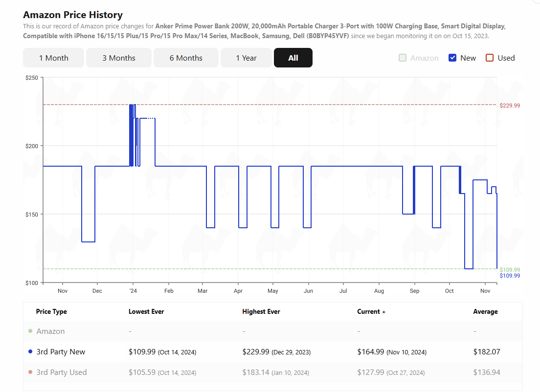Image resolution: width=540 pixels, height=392 pixels.
Task: Click the Lowest Ever column header
Action: [x=146, y=311]
